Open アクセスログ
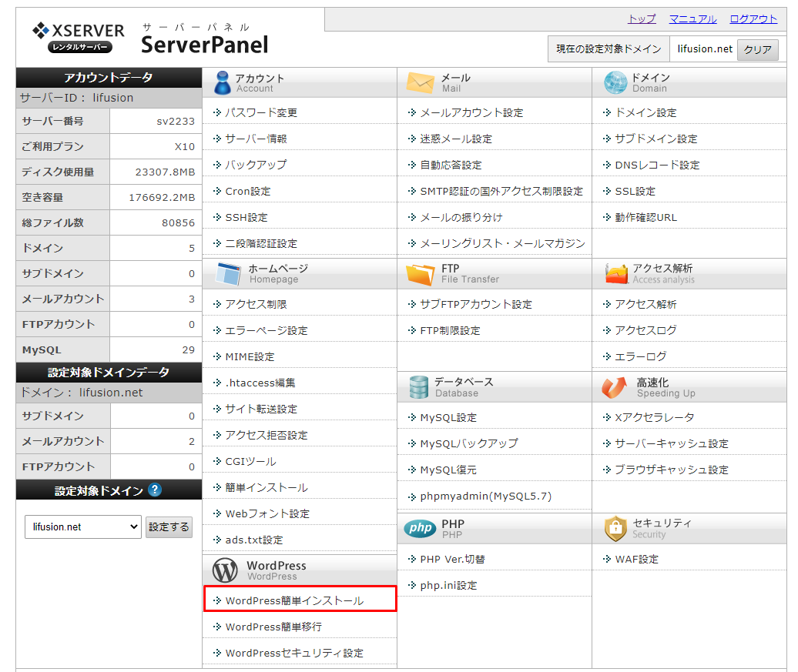 coord(645,330)
